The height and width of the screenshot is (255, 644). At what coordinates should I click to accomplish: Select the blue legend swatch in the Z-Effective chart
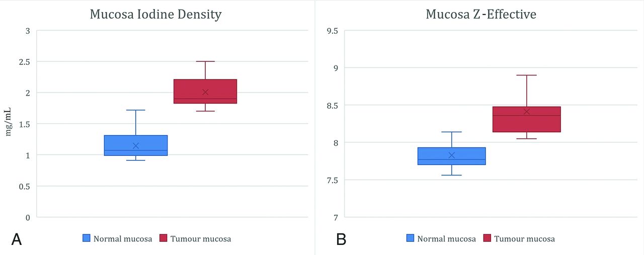click(411, 239)
